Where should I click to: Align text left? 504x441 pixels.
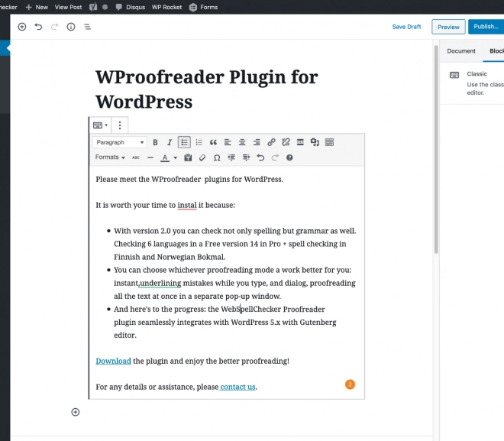(228, 142)
